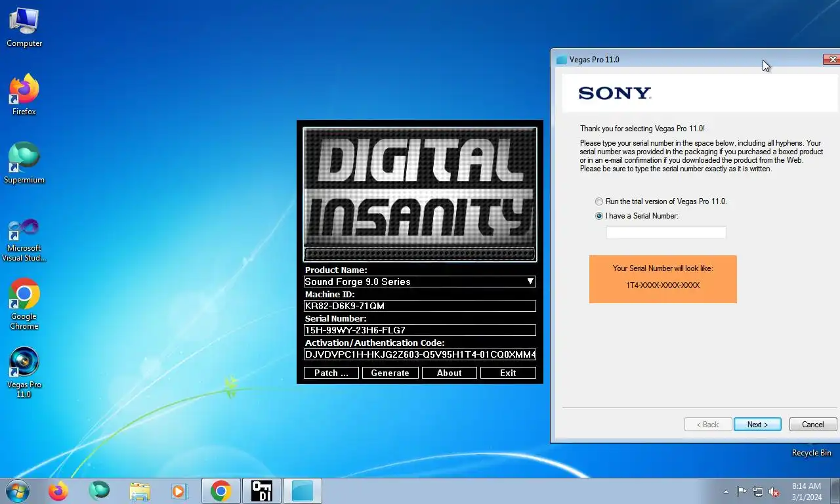Show hidden system tray icons
The width and height of the screenshot is (840, 504).
click(726, 492)
